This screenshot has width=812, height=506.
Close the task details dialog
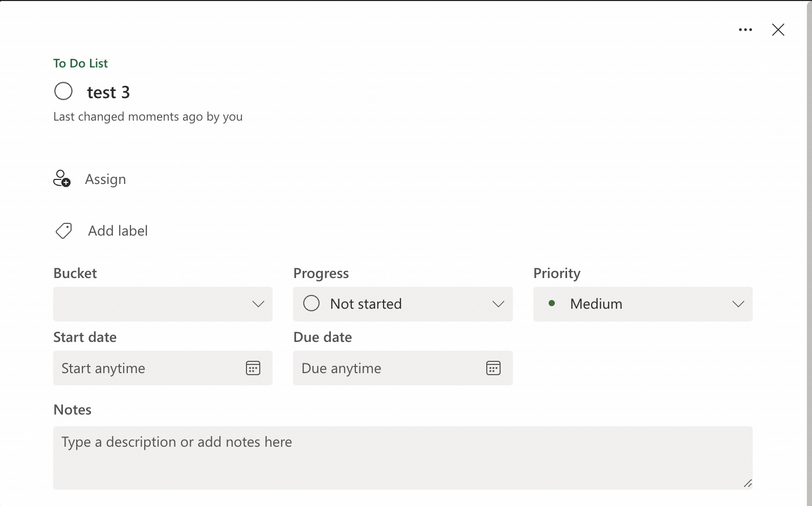coord(778,30)
